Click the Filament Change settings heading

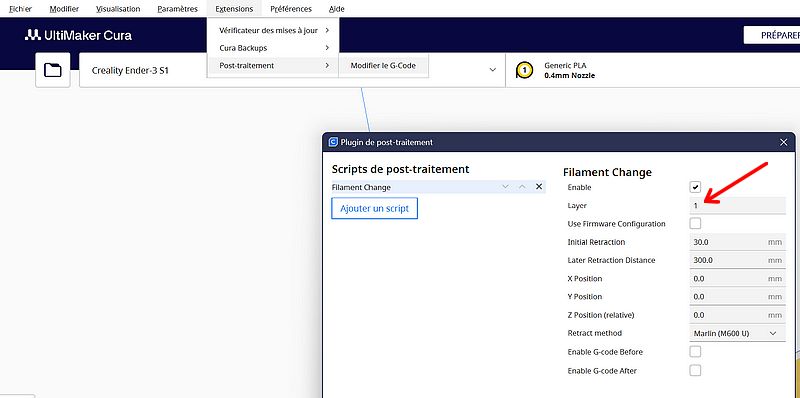[607, 172]
